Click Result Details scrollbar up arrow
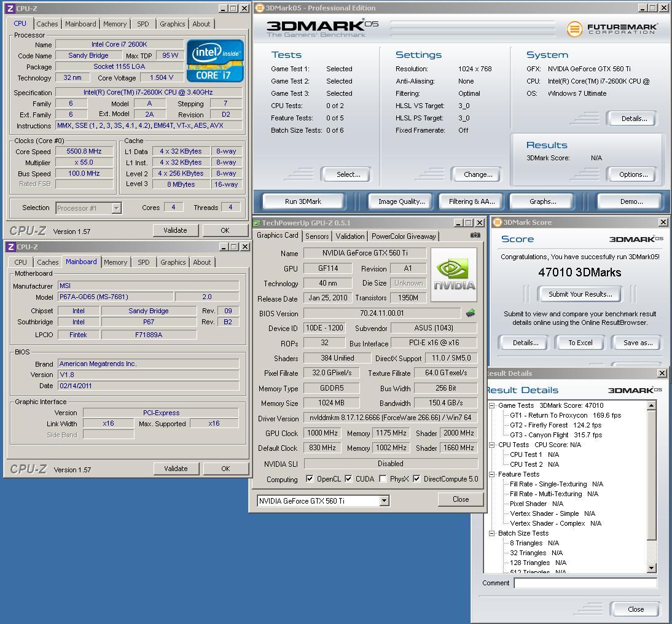This screenshot has width=672, height=624. point(651,405)
